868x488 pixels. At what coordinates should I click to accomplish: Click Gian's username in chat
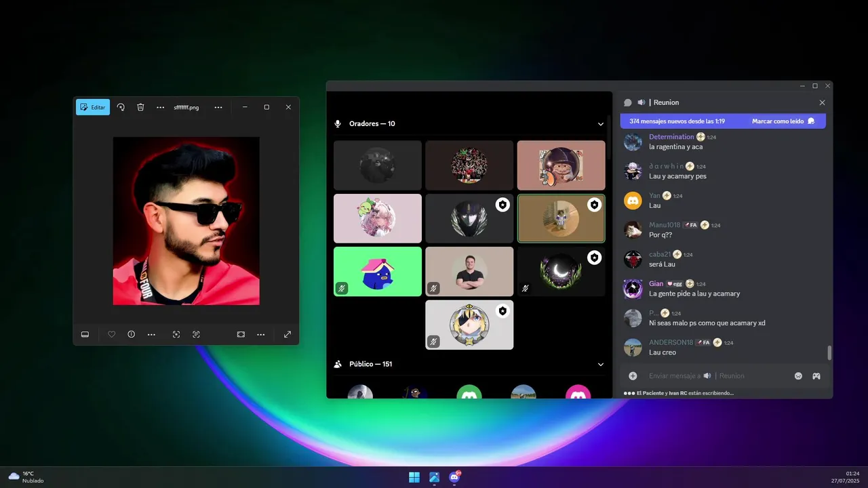[656, 283]
